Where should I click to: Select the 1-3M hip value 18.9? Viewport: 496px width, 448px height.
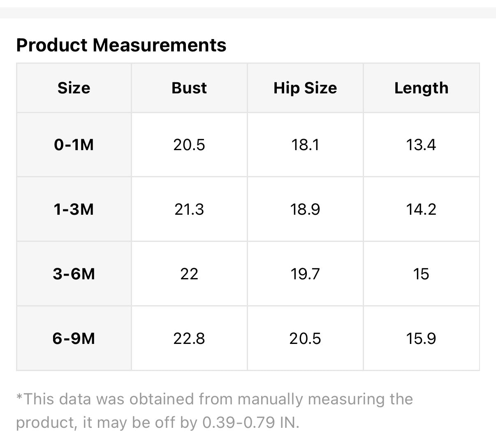[305, 209]
